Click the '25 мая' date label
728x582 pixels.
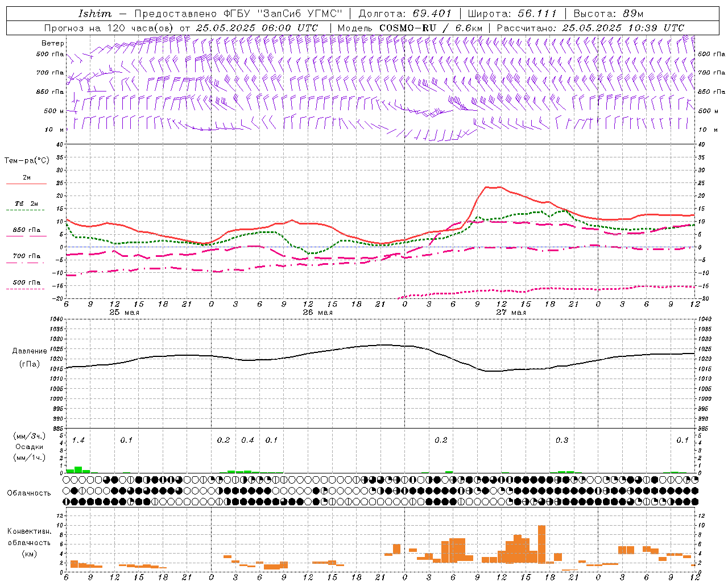[124, 313]
